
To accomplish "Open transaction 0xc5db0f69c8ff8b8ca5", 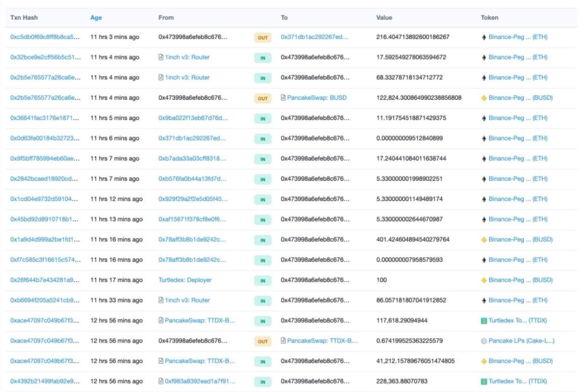I will pyautogui.click(x=45, y=37).
